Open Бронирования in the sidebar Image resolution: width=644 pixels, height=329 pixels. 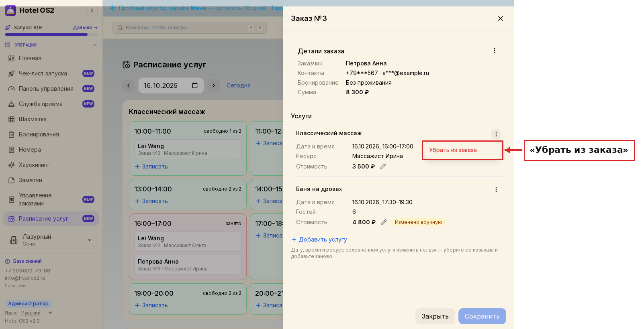click(x=51, y=134)
